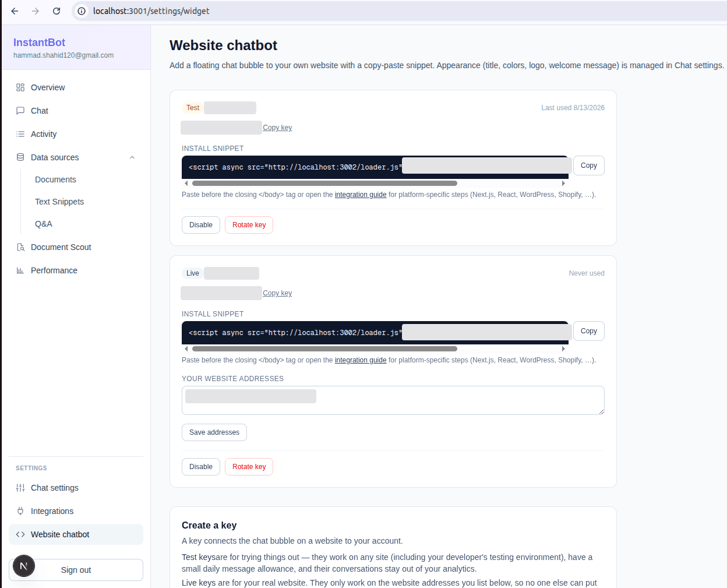Click the account email hammad.shahid120@gmail.com
Viewport: 727px width, 588px height.
63,55
